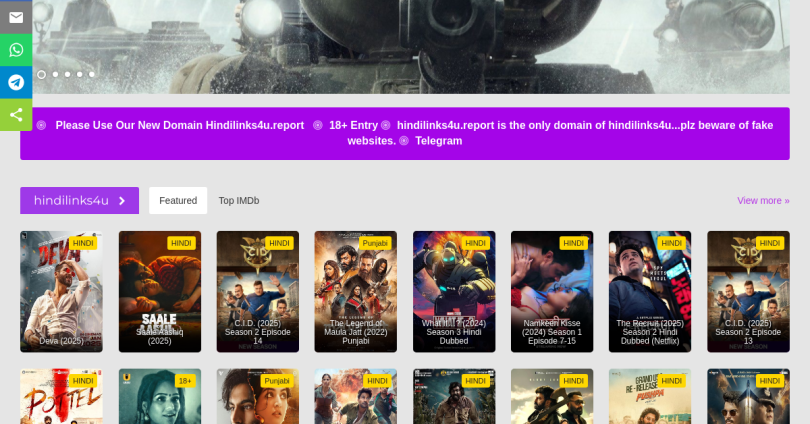Open Namkeen Kisse Season 1 poster

click(x=552, y=292)
